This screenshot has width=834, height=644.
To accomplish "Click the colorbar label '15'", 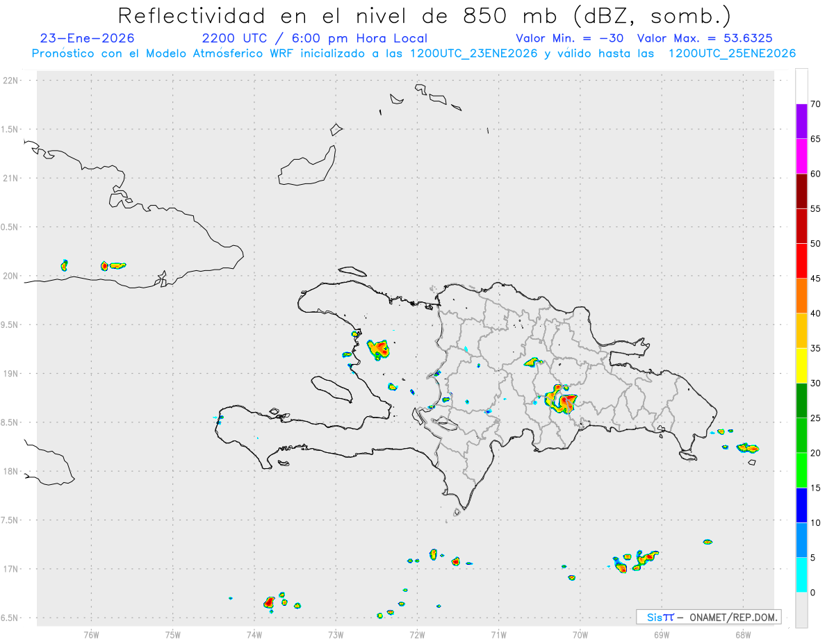I will 815,488.
